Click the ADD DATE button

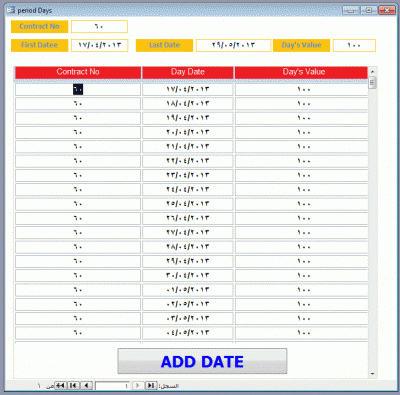click(202, 361)
